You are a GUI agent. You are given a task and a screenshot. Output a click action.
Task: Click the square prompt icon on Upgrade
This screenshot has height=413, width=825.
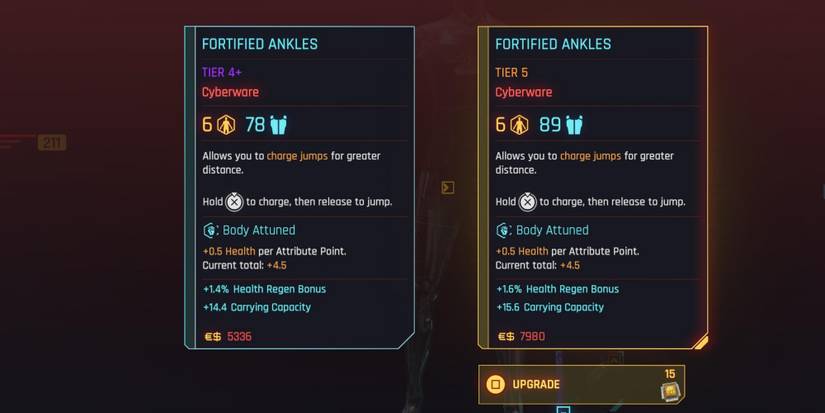(494, 384)
